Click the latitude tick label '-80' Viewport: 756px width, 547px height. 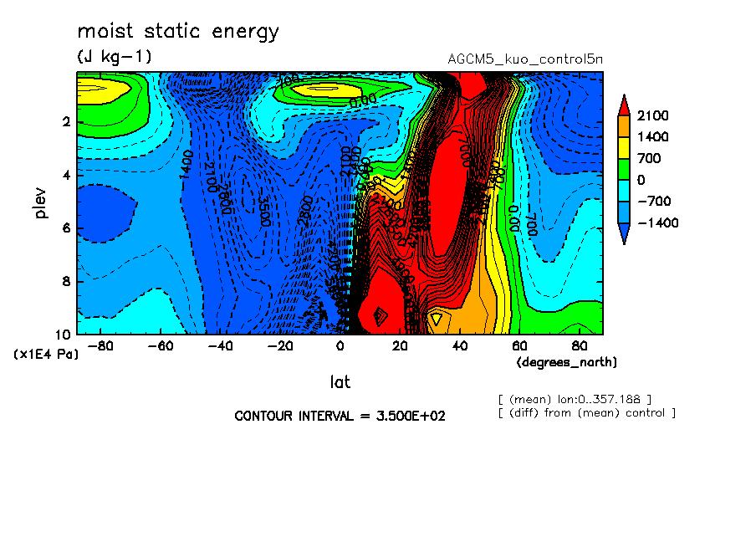tap(100, 346)
